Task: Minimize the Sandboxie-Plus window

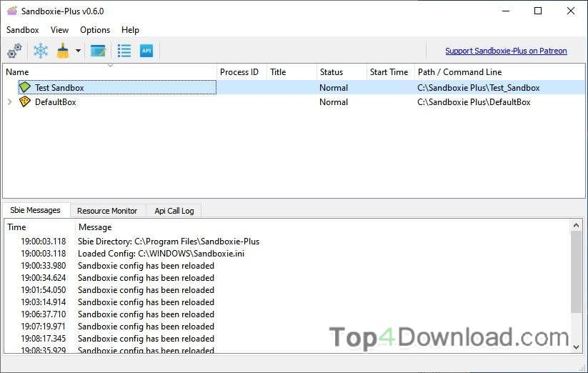Action: (506, 11)
